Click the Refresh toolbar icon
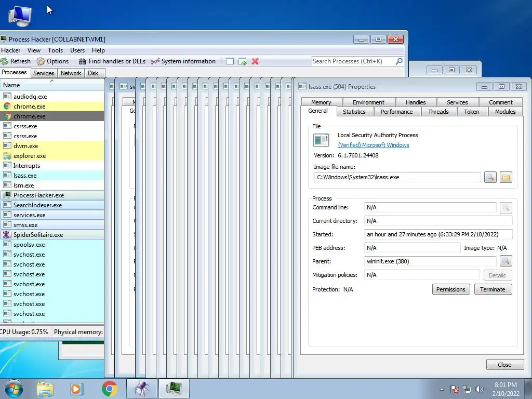This screenshot has width=532, height=399. tap(4, 61)
